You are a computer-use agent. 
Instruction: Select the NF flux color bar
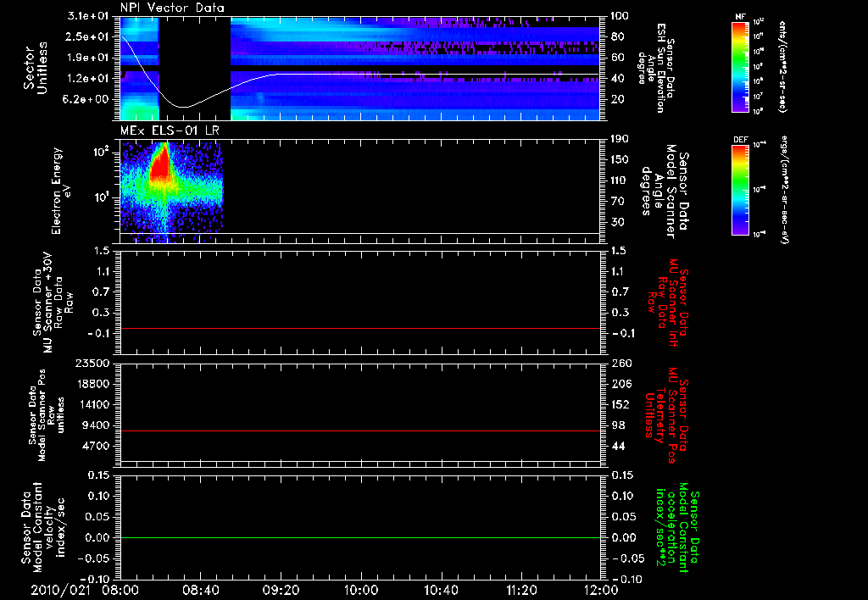click(x=741, y=67)
